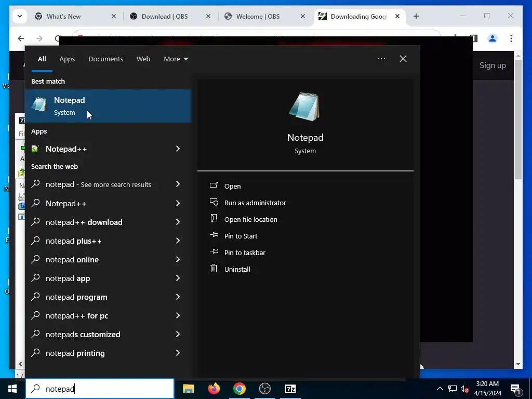
Task: Choose Pin to Start action
Action: (241, 236)
